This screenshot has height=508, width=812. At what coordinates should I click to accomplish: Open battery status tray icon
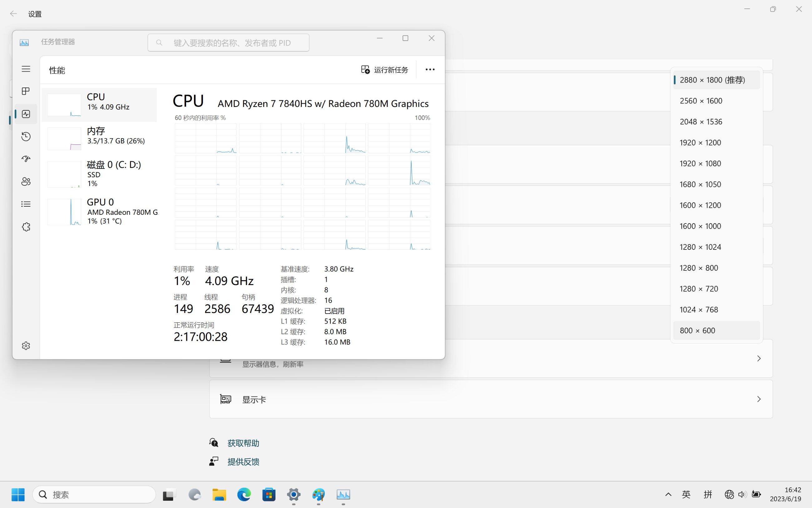[756, 494]
